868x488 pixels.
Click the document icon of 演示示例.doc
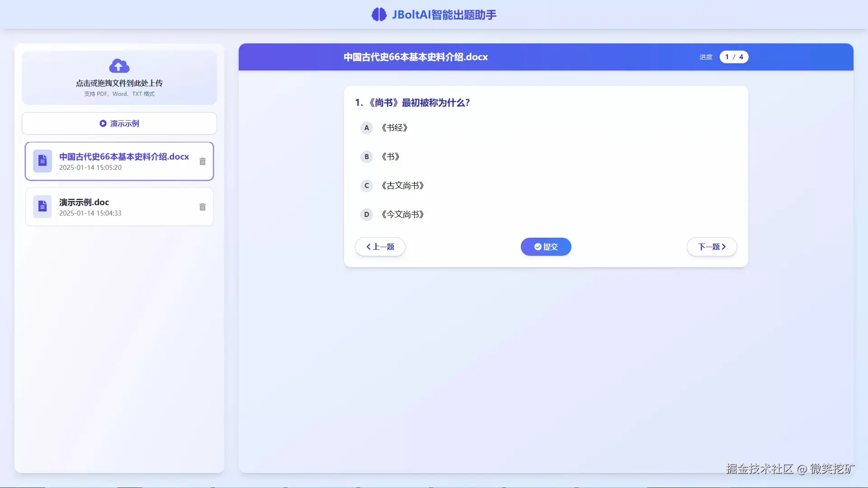[42, 206]
